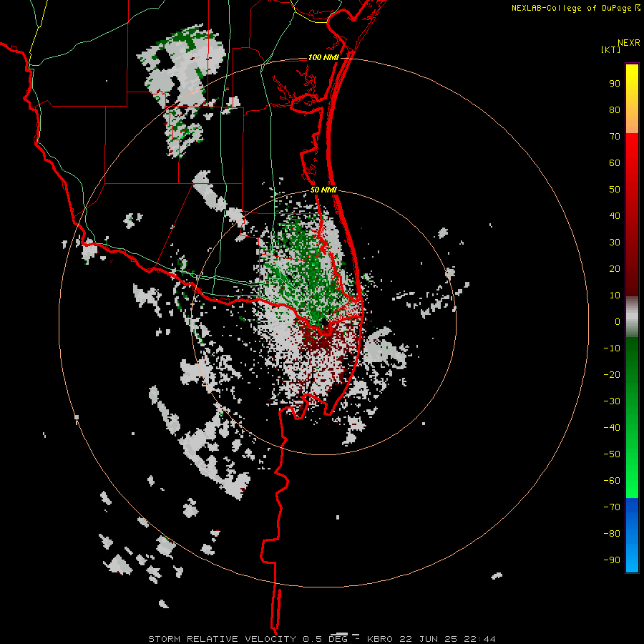Click the -10 value on the velocity scale
The image size is (644, 644).
point(612,348)
